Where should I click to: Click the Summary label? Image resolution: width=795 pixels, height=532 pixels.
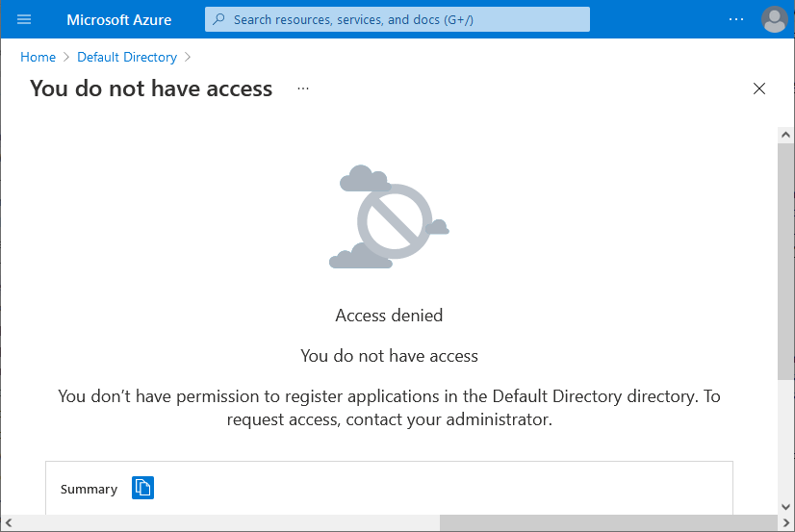tap(89, 489)
